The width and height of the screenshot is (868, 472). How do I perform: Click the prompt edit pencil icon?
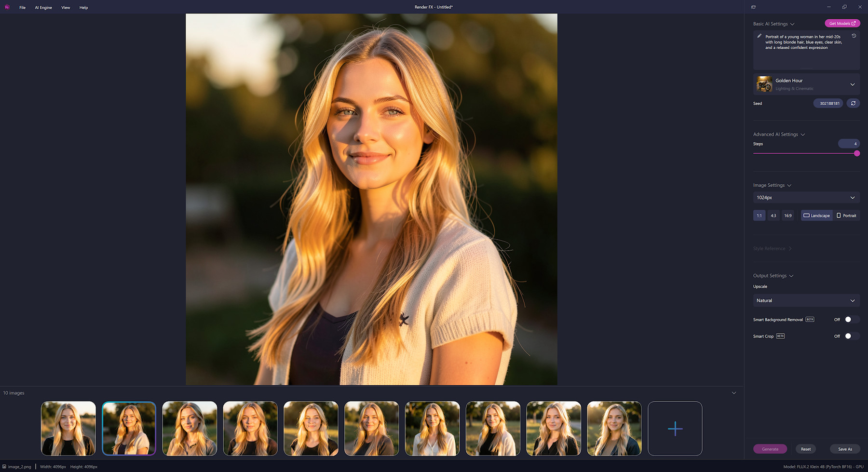click(x=759, y=36)
